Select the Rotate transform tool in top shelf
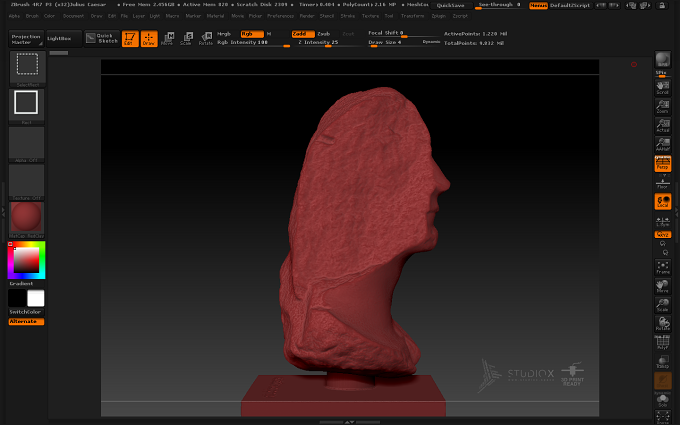680x425 pixels. point(206,39)
